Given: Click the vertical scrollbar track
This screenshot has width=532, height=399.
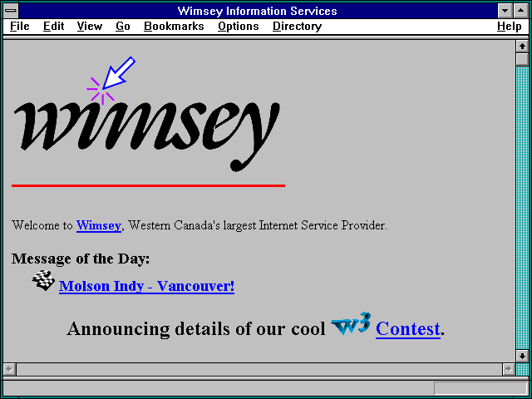Looking at the screenshot, I should tap(522, 208).
